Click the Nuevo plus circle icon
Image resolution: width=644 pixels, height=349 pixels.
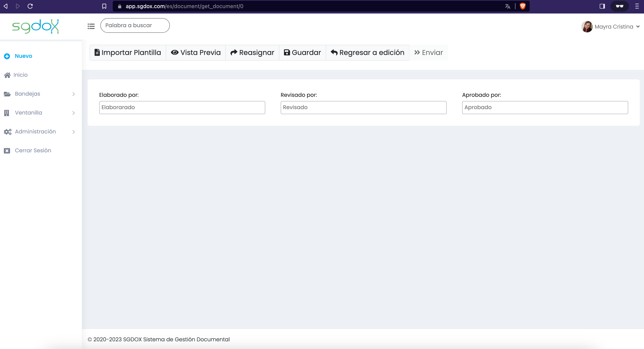[x=7, y=56]
